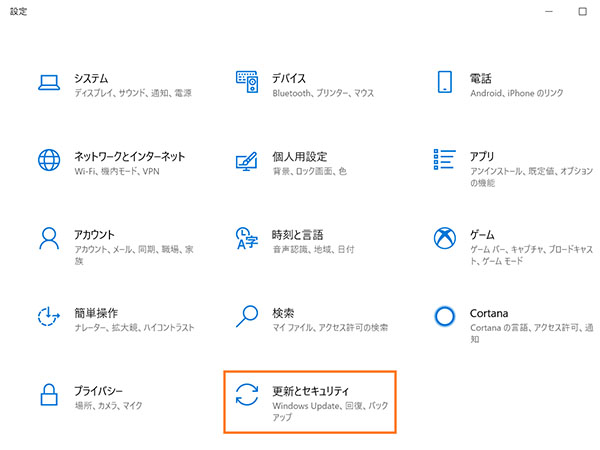Open the アカウント title
The height and width of the screenshot is (450, 600).
coord(94,235)
